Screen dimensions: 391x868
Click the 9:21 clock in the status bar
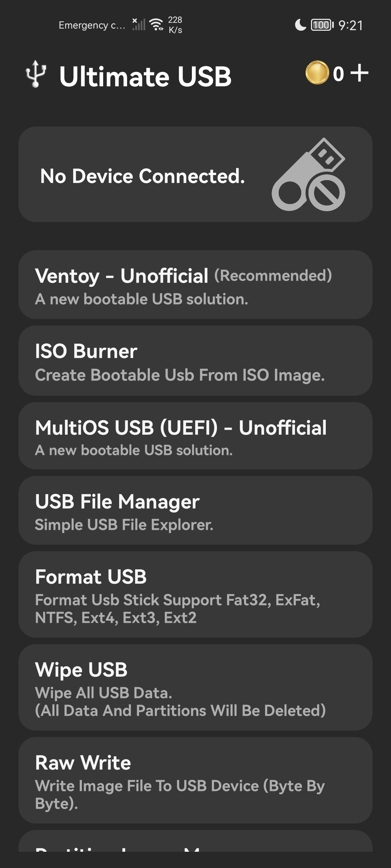pyautogui.click(x=350, y=25)
